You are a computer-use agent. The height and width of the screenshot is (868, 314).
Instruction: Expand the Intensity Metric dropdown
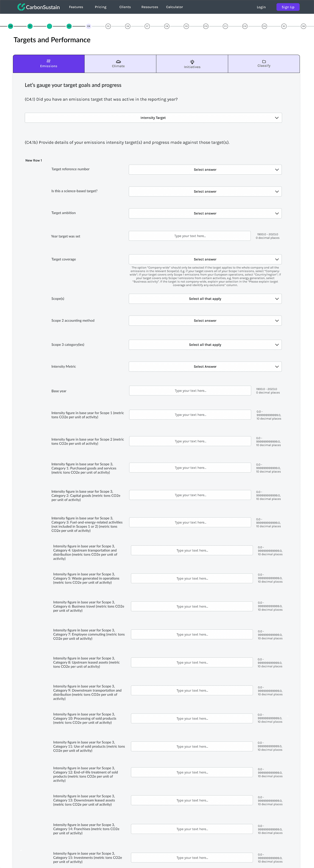pyautogui.click(x=205, y=367)
